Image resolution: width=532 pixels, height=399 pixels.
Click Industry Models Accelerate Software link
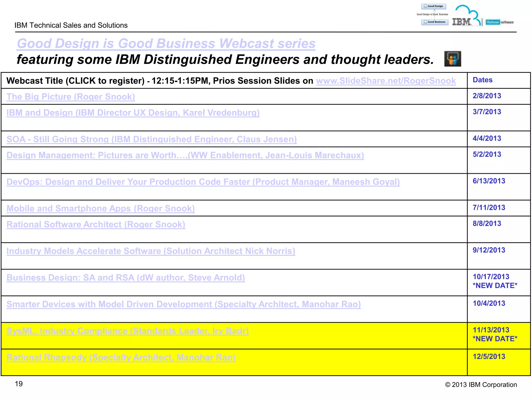[x=151, y=251]
